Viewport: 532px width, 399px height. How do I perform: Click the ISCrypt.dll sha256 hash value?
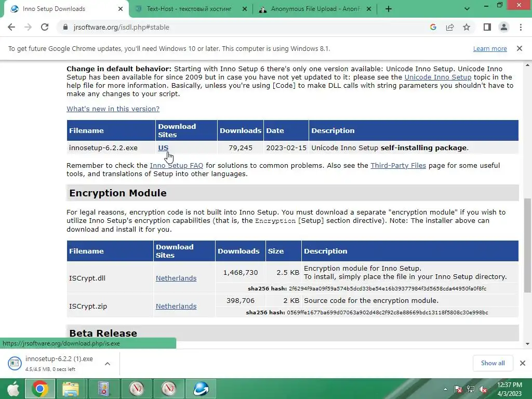(x=388, y=289)
